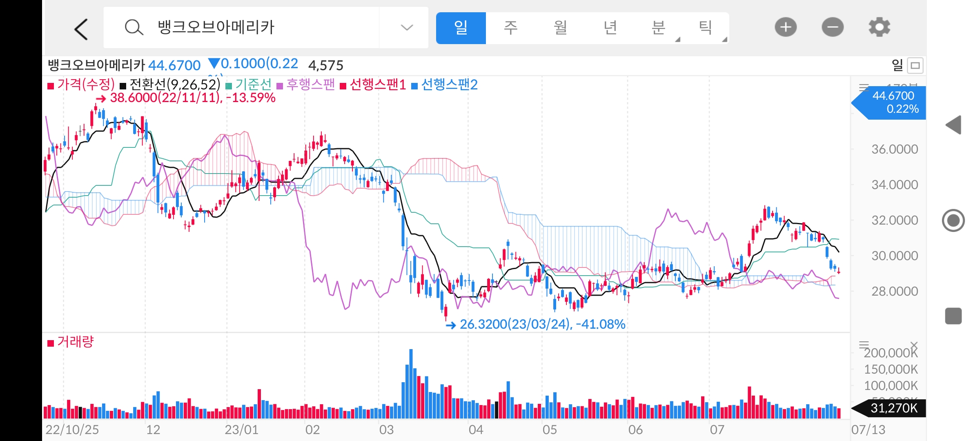Image resolution: width=980 pixels, height=441 pixels.
Task: Open the 분 minute interval dropdown
Action: 659,28
